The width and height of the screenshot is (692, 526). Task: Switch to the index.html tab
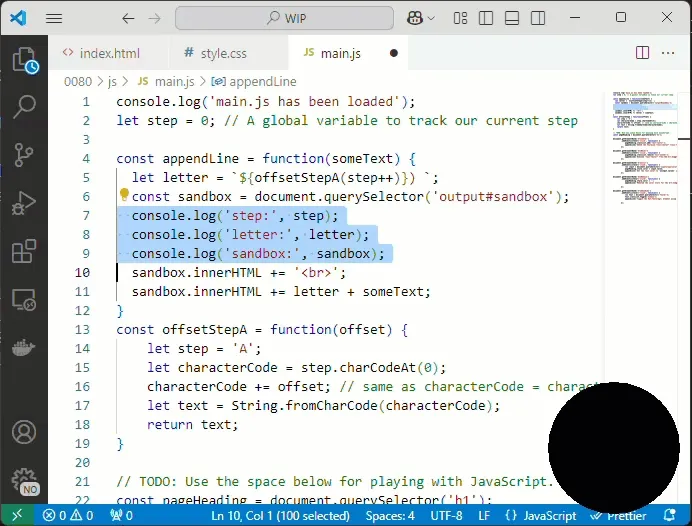point(101,53)
